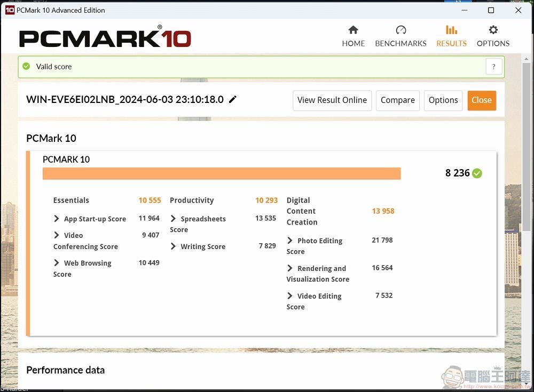
Task: Click the Productivity heading
Action: 192,201
